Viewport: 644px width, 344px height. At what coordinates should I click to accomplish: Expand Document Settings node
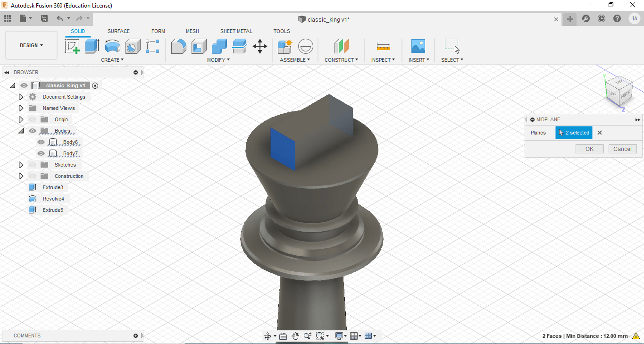pos(21,97)
